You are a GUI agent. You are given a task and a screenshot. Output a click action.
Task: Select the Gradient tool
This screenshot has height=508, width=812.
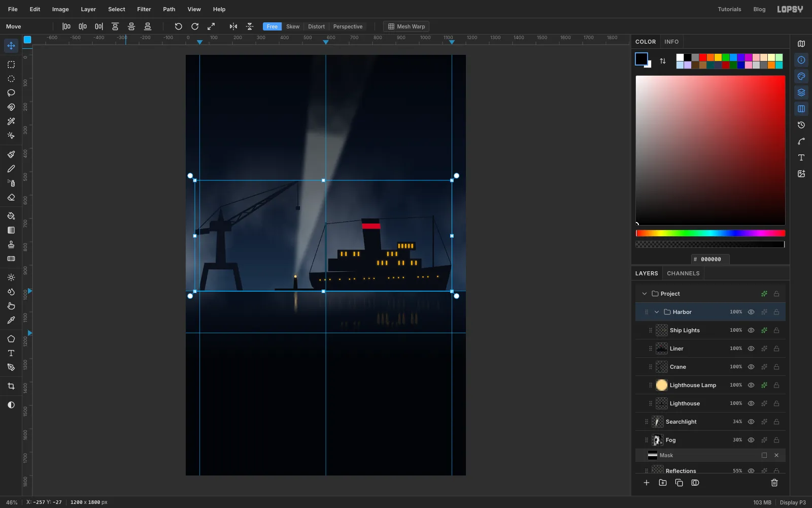click(11, 230)
